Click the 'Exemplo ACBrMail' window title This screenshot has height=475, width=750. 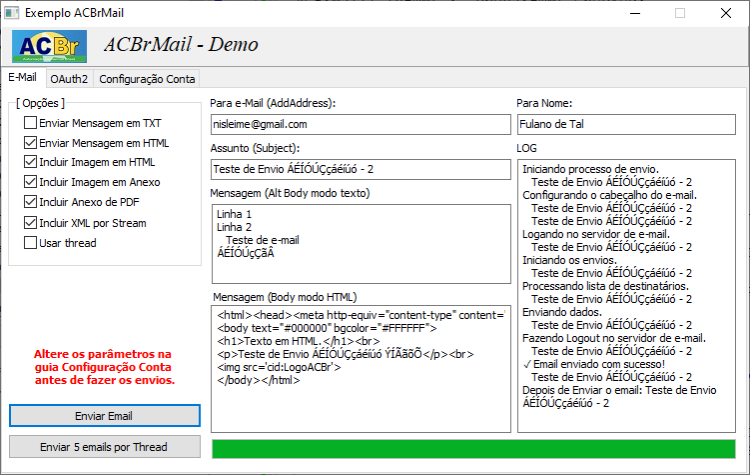pyautogui.click(x=74, y=13)
